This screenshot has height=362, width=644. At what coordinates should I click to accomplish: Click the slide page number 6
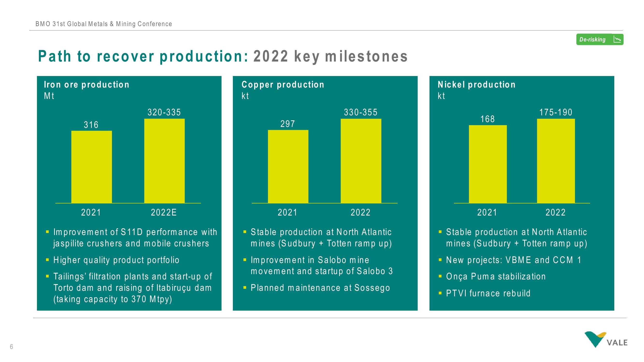pyautogui.click(x=11, y=347)
